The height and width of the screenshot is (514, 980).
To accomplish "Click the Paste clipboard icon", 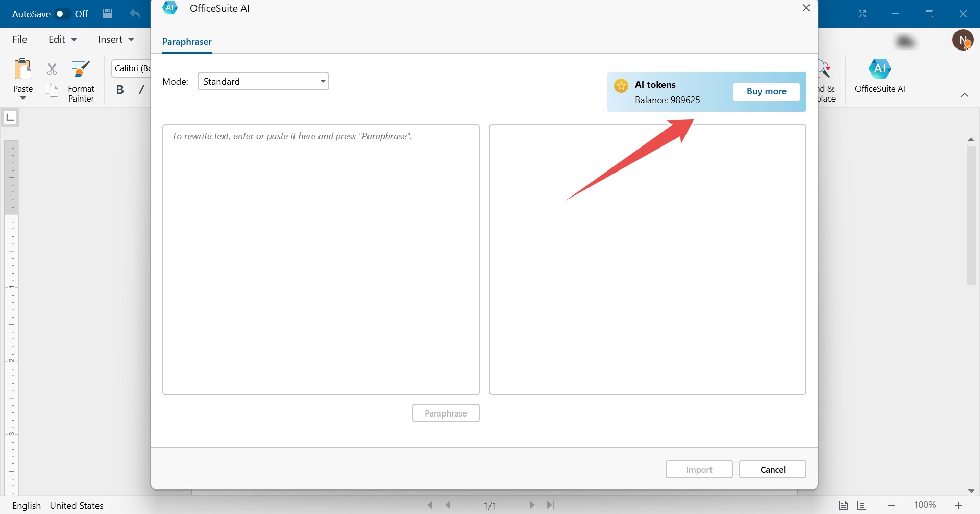I will 23,70.
